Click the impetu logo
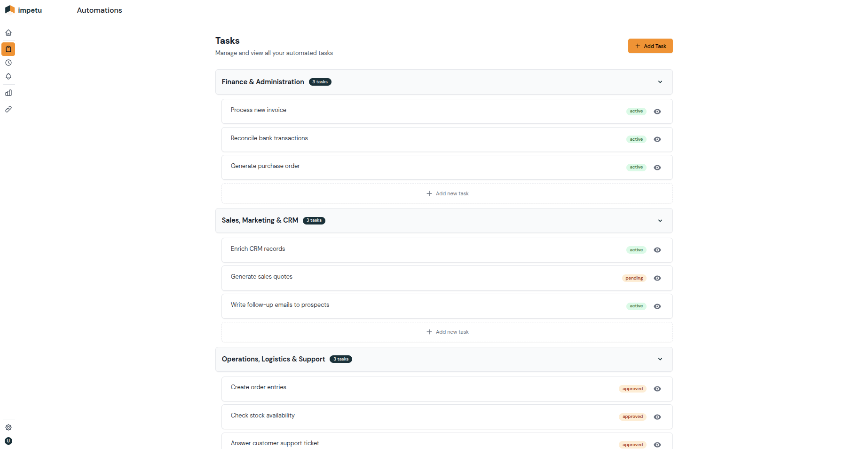Viewport: 868px width, 449px height. pos(24,10)
